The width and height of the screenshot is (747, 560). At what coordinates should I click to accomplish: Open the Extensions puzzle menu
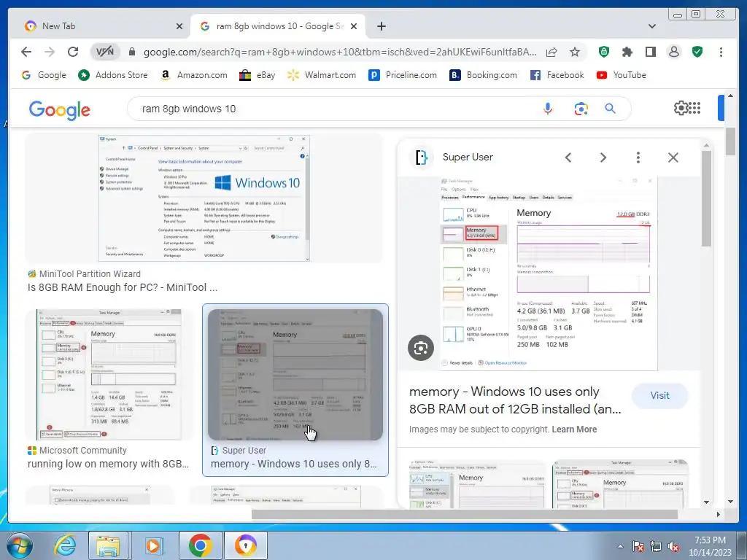click(x=627, y=52)
